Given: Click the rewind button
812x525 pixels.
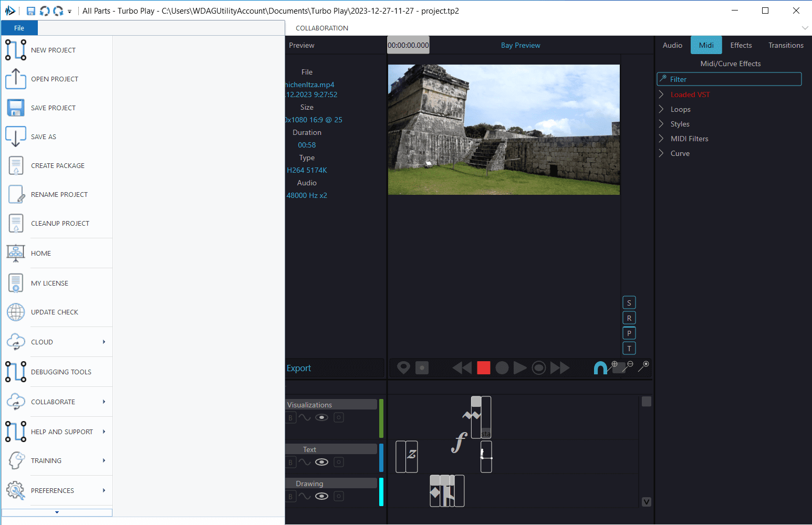Looking at the screenshot, I should coord(462,368).
